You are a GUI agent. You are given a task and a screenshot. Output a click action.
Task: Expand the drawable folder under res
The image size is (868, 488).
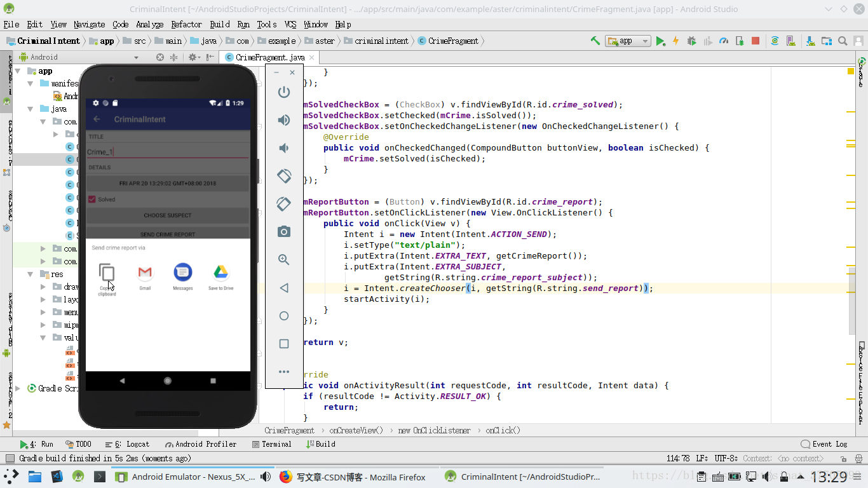click(x=43, y=287)
